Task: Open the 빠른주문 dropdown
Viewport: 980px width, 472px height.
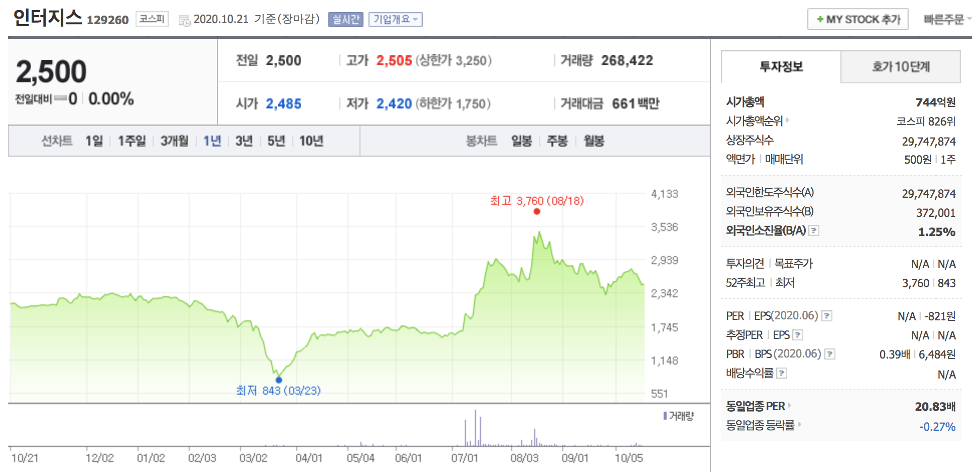Action: (x=947, y=20)
